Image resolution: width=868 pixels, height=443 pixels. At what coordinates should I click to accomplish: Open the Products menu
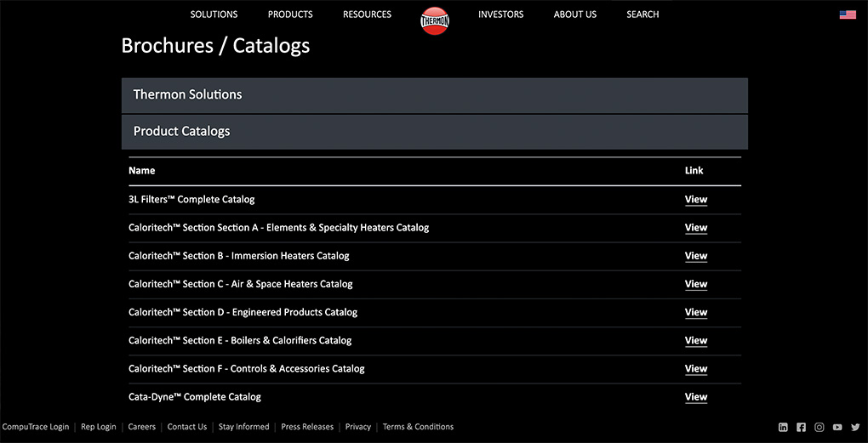290,14
